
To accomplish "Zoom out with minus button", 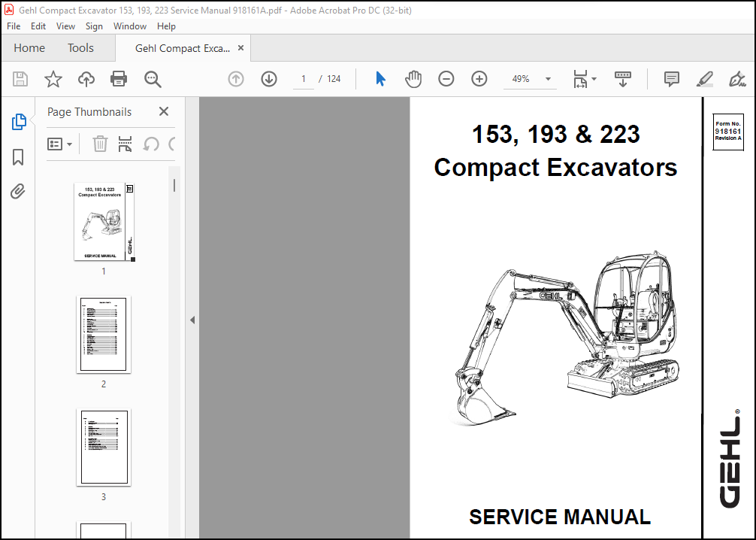I will pyautogui.click(x=446, y=79).
